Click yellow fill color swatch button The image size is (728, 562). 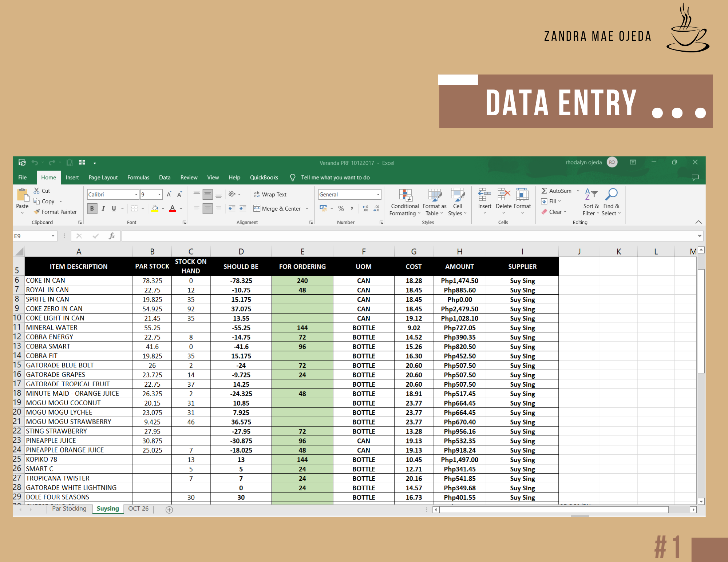point(155,208)
